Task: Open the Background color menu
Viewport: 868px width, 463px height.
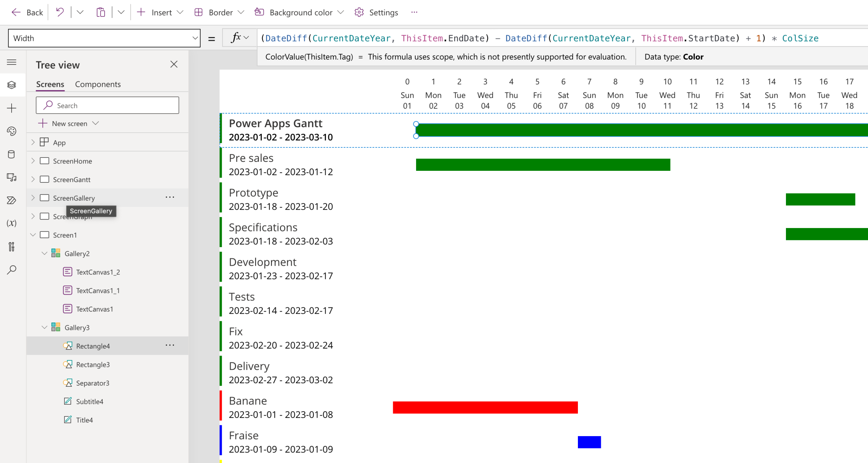Action: 299,12
